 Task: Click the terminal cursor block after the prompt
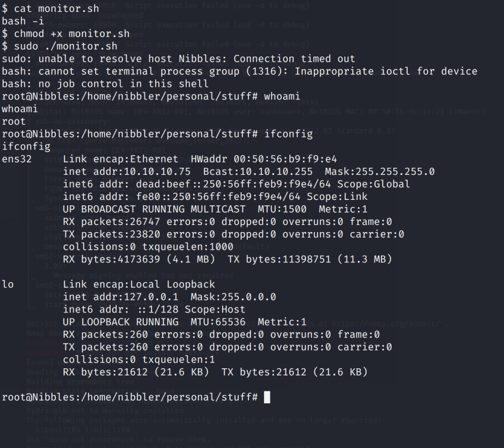267,397
